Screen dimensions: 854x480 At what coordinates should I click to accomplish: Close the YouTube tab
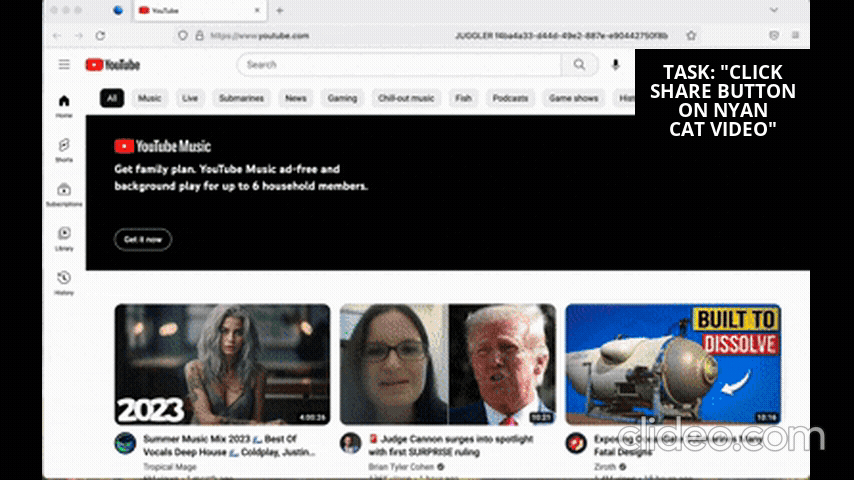(x=257, y=10)
